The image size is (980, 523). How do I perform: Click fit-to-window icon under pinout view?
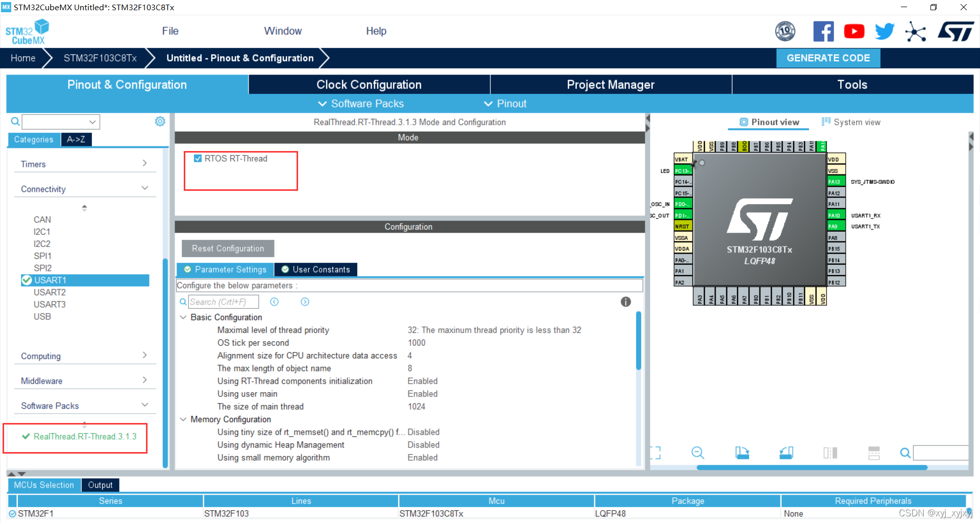click(655, 453)
